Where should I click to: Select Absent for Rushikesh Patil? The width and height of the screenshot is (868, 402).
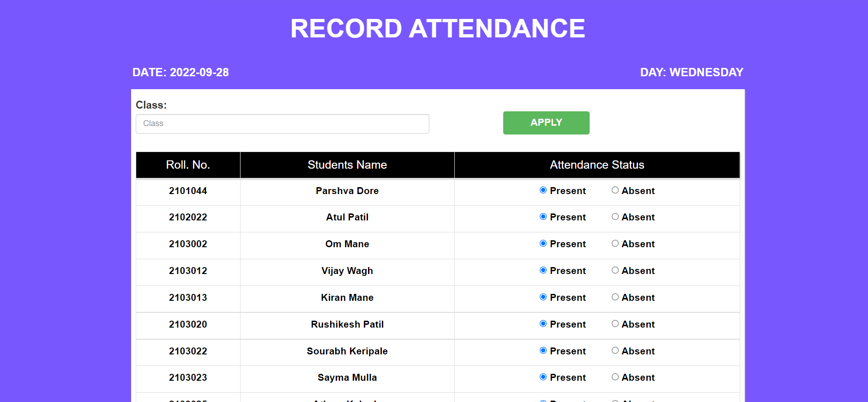click(x=615, y=324)
